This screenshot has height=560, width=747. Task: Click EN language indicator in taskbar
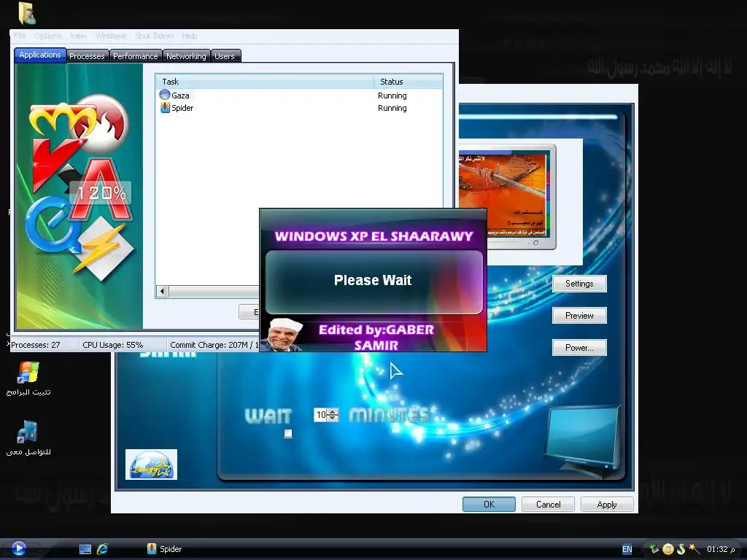coord(627,549)
